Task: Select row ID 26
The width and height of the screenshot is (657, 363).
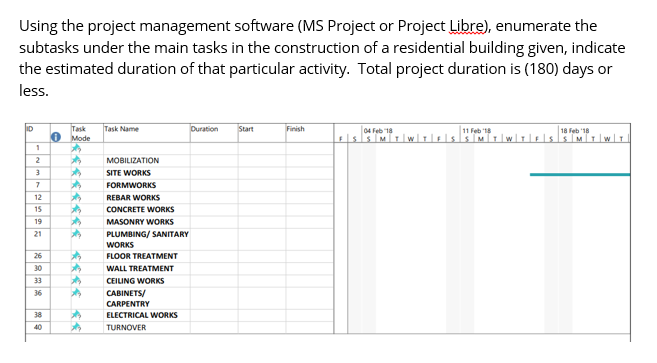Action: [x=38, y=256]
